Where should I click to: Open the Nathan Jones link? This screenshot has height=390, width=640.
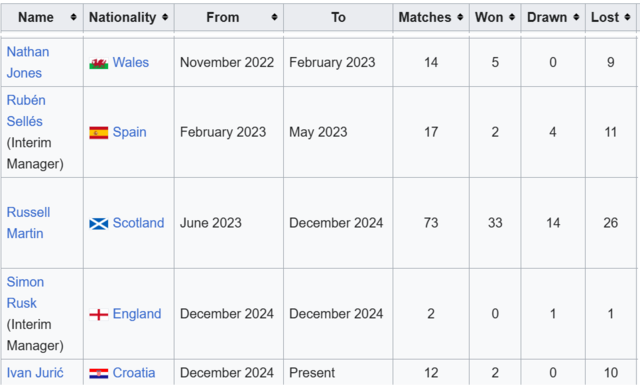(x=28, y=62)
